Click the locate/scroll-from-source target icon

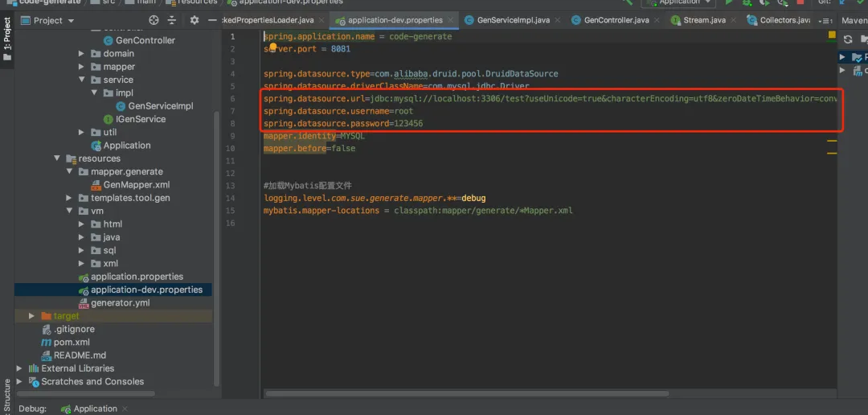click(x=154, y=20)
